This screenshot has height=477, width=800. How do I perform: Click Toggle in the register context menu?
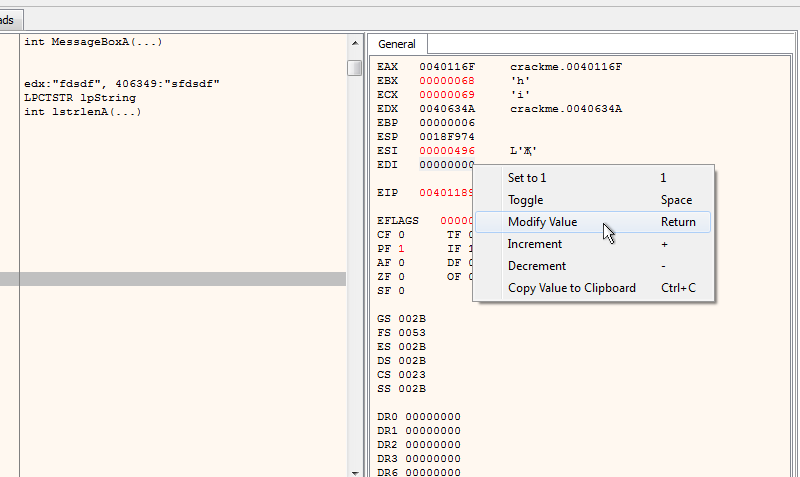pyautogui.click(x=525, y=200)
